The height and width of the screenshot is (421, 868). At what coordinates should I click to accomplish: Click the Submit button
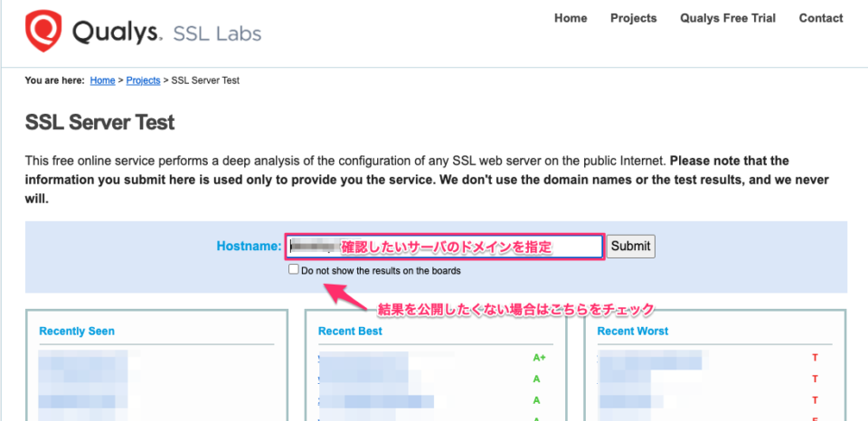(630, 246)
